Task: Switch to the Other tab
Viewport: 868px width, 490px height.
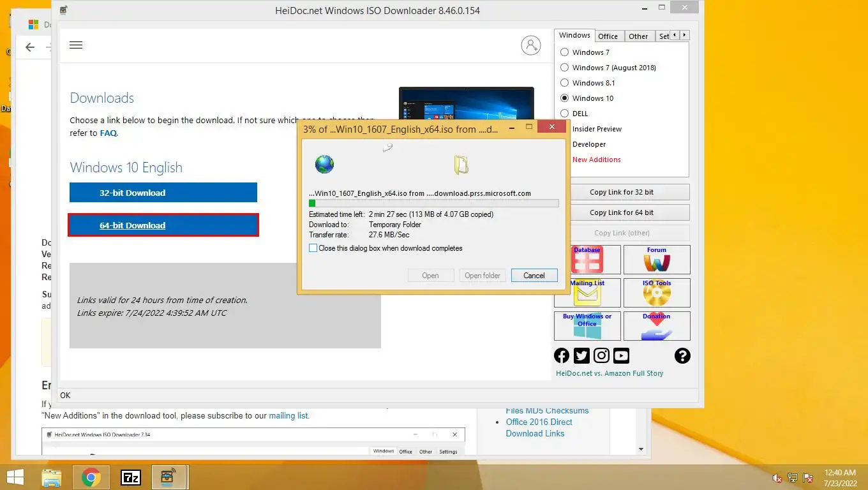Action: point(638,36)
